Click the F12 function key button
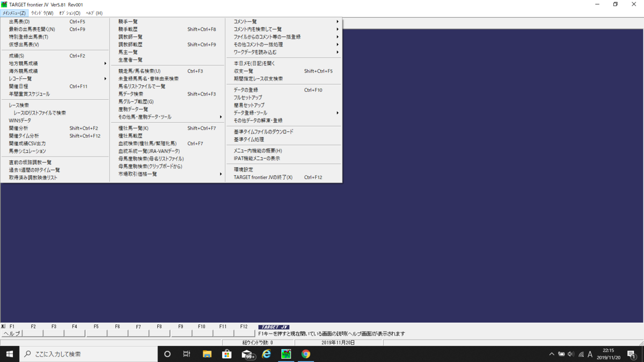The height and width of the screenshot is (362, 644). (244, 333)
